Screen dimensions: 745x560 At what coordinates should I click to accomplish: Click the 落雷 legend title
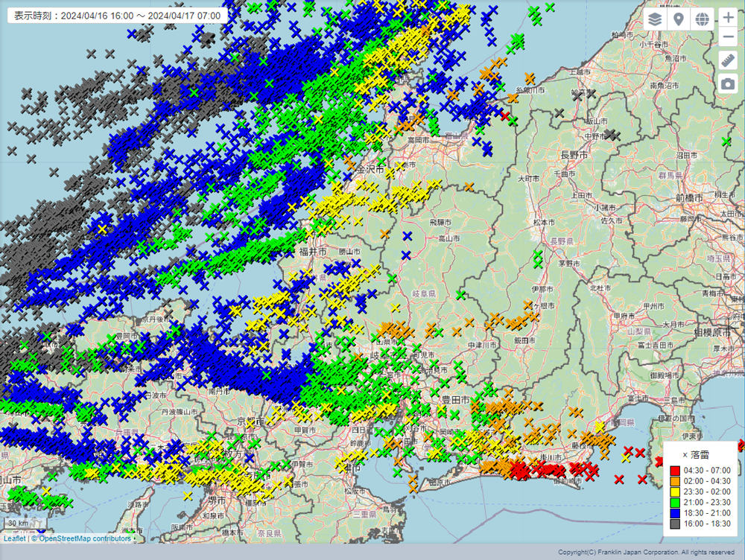(x=700, y=454)
